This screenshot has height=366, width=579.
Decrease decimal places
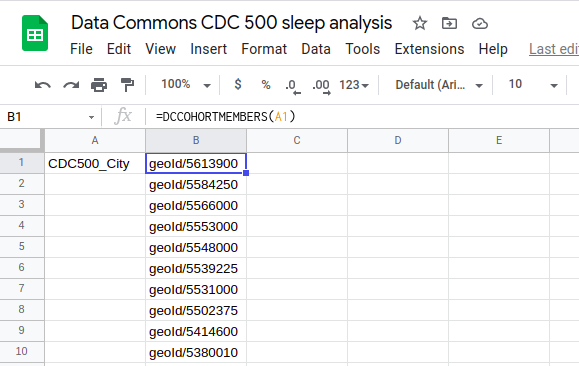coord(293,86)
